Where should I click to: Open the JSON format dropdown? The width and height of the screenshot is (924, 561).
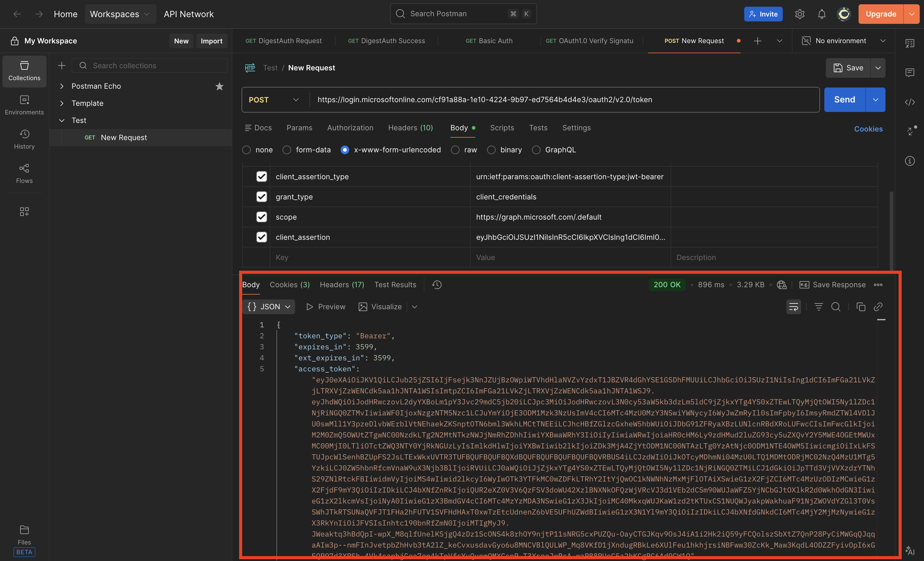click(x=269, y=307)
